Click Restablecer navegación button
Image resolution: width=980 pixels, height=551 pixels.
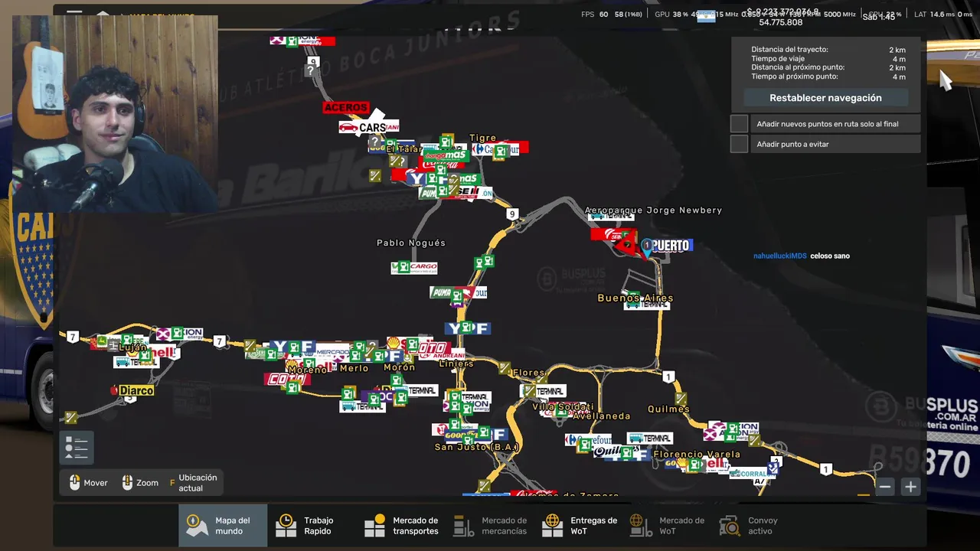pos(825,98)
